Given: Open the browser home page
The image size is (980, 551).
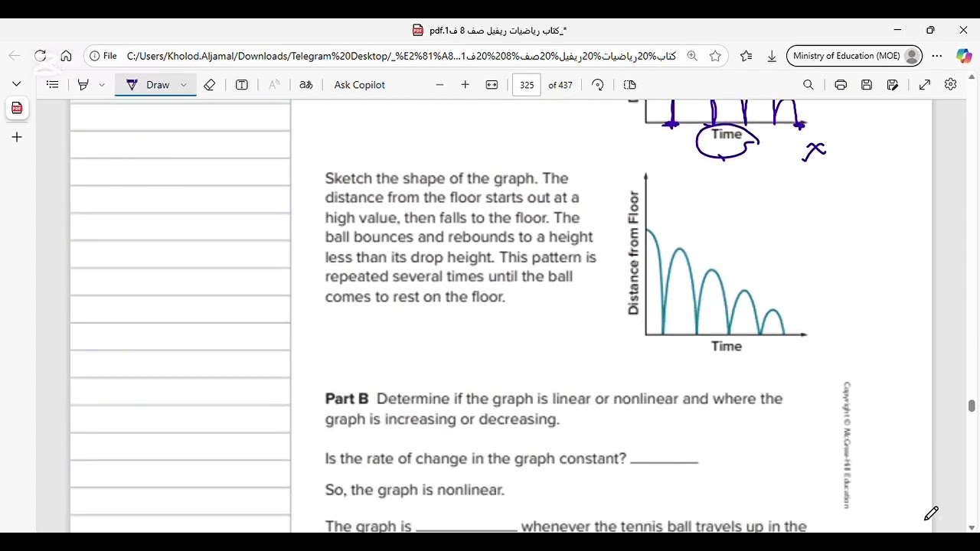Looking at the screenshot, I should coord(66,56).
